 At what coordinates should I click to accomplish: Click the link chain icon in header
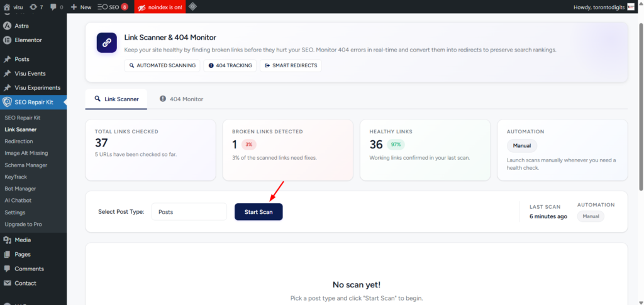pos(106,43)
